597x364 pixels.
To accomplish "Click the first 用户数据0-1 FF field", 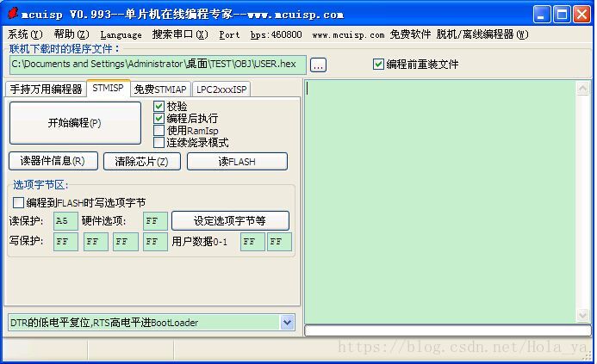I will tap(252, 242).
